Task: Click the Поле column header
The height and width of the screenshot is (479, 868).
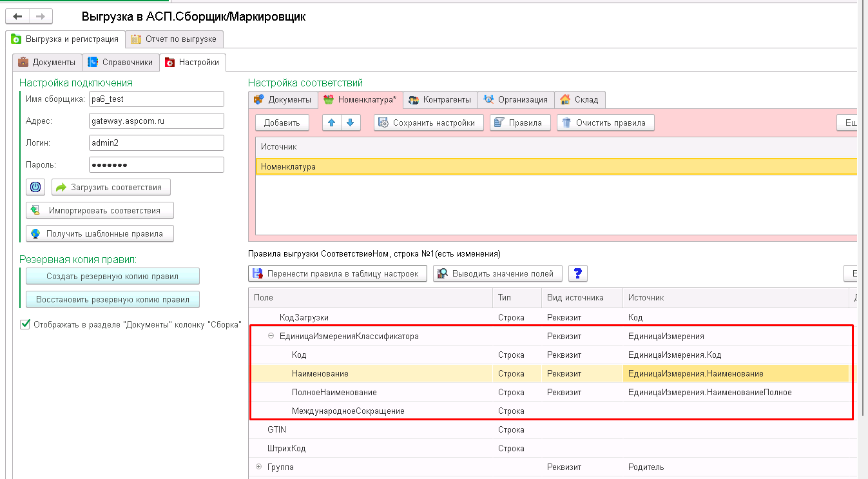Action: (370, 298)
